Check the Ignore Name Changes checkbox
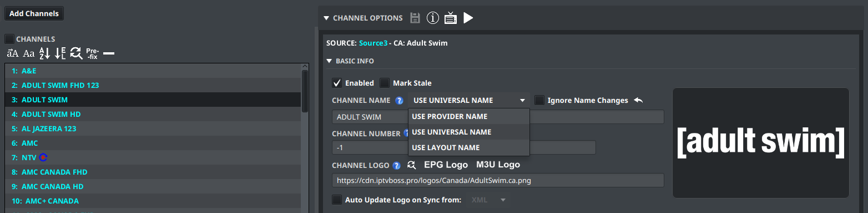The image size is (868, 213). pos(539,100)
